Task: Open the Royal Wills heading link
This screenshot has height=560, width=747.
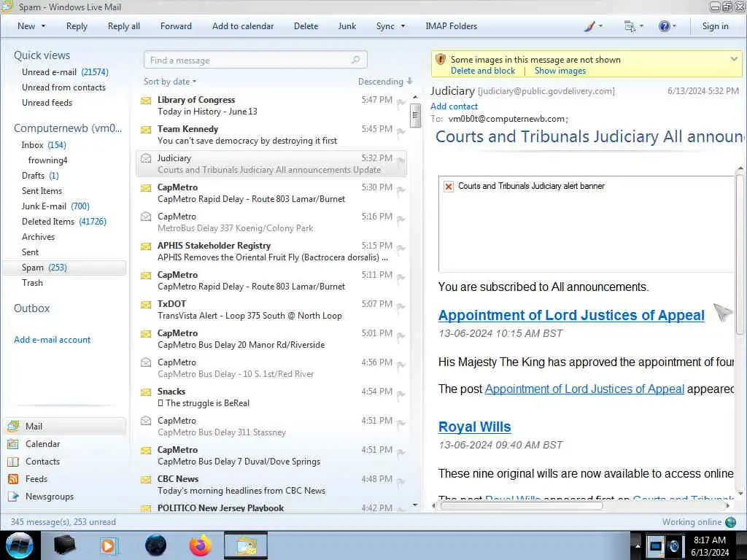Action: pyautogui.click(x=474, y=427)
